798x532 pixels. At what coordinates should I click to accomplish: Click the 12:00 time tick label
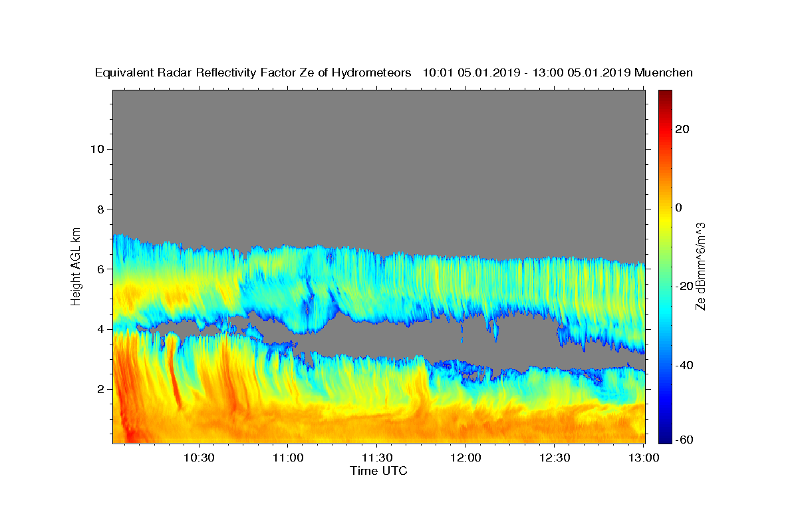pos(465,458)
